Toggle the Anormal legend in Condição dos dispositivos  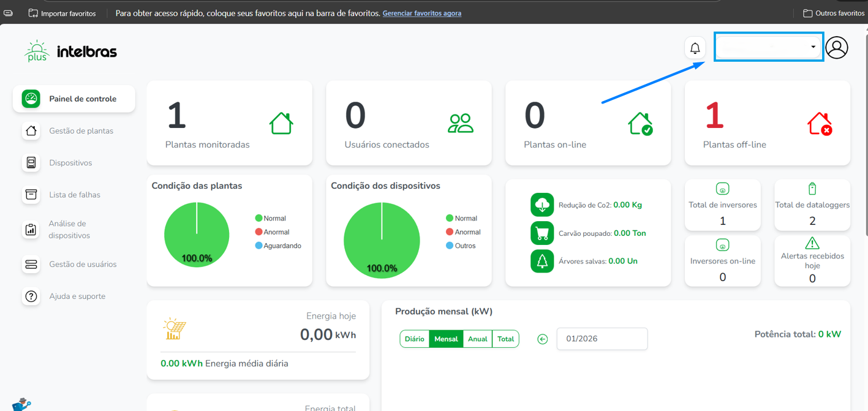462,232
